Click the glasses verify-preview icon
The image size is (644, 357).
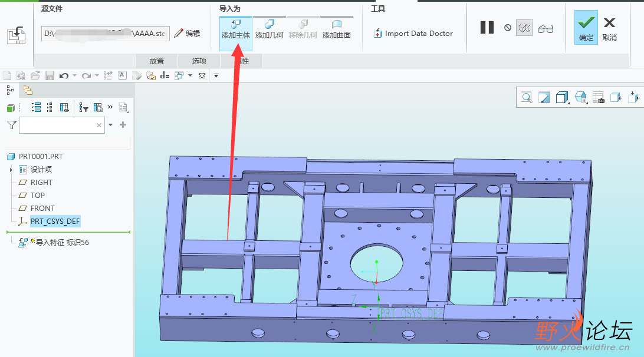point(546,29)
